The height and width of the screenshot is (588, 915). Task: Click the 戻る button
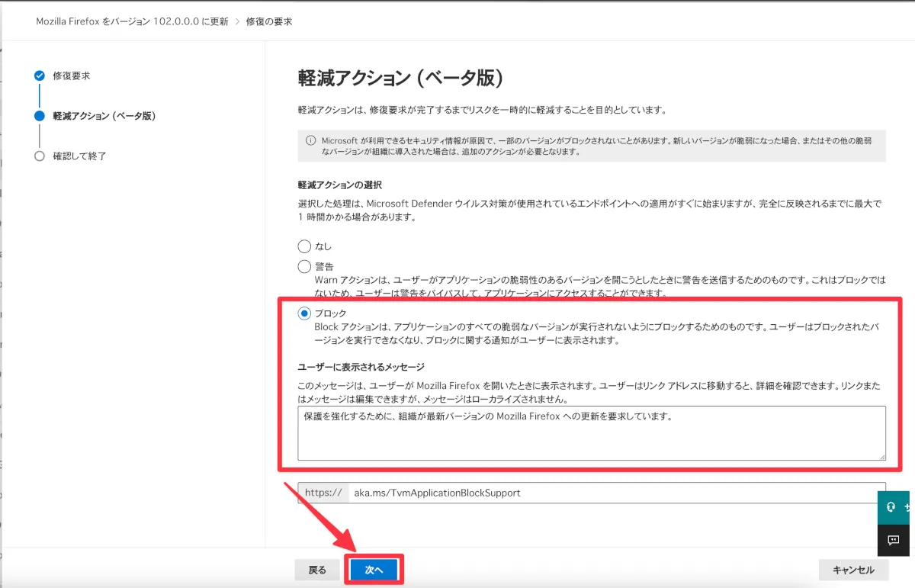[317, 570]
